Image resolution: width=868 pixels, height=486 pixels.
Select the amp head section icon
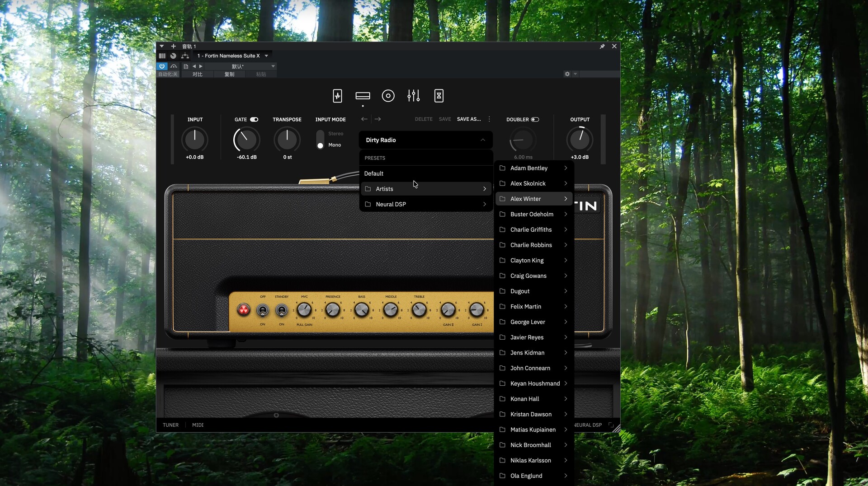(x=363, y=96)
